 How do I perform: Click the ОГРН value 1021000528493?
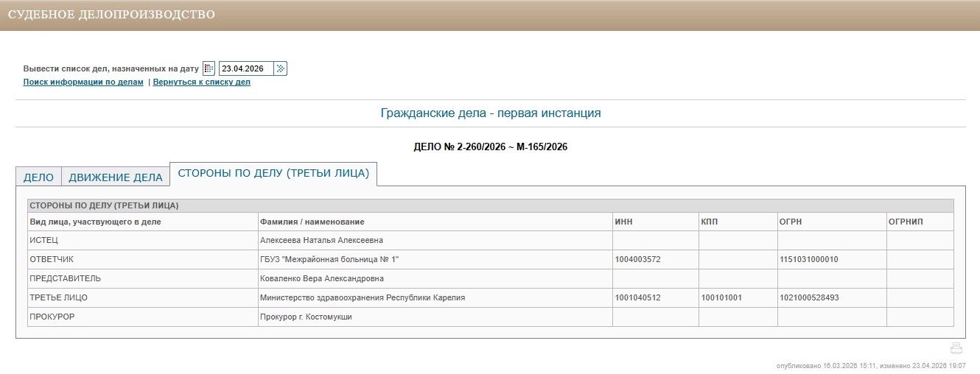(x=810, y=298)
